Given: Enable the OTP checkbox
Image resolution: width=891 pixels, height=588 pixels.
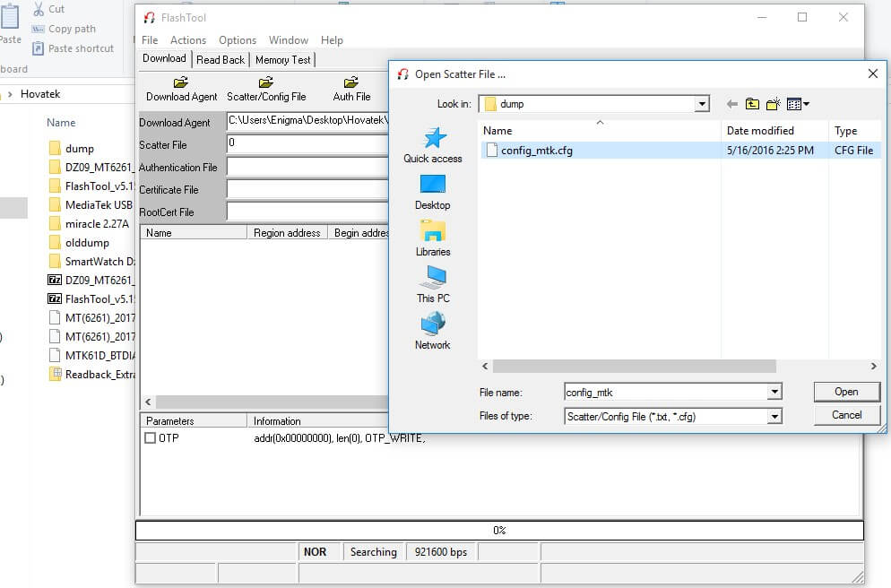Looking at the screenshot, I should (150, 438).
